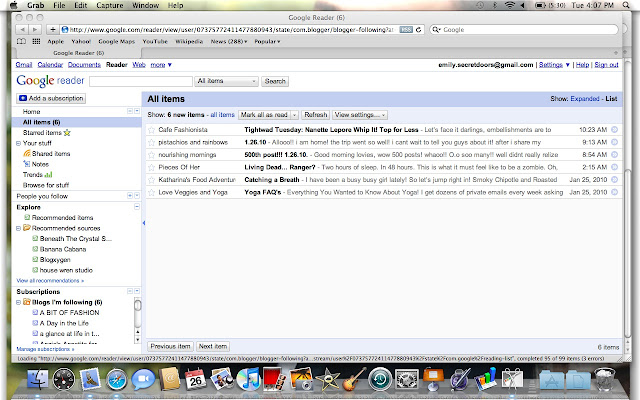Click the Refresh button
The image size is (640, 400).
coord(316,115)
